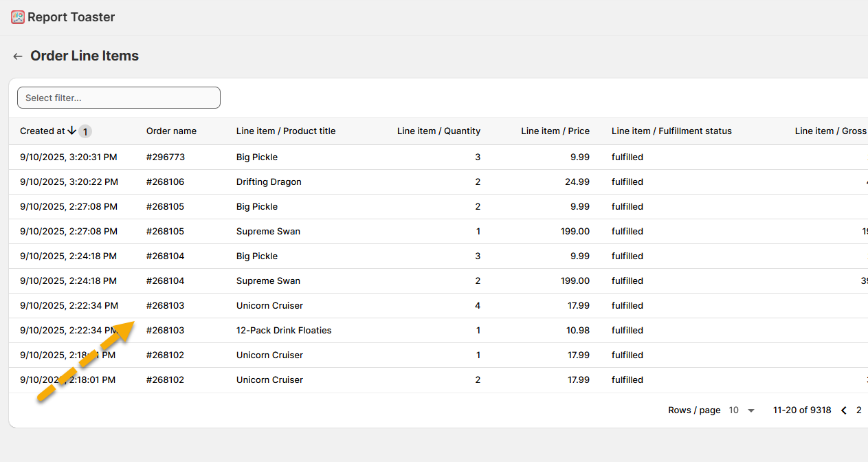Click the Order Line Items page title
Image resolution: width=868 pixels, height=462 pixels.
click(85, 56)
